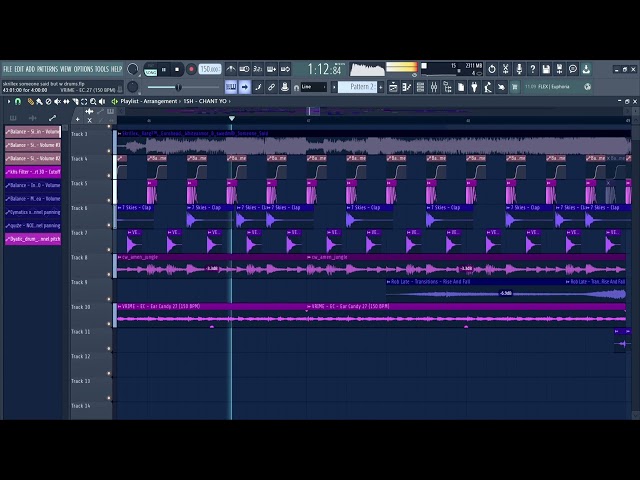Open the Browser view icon

447,87
